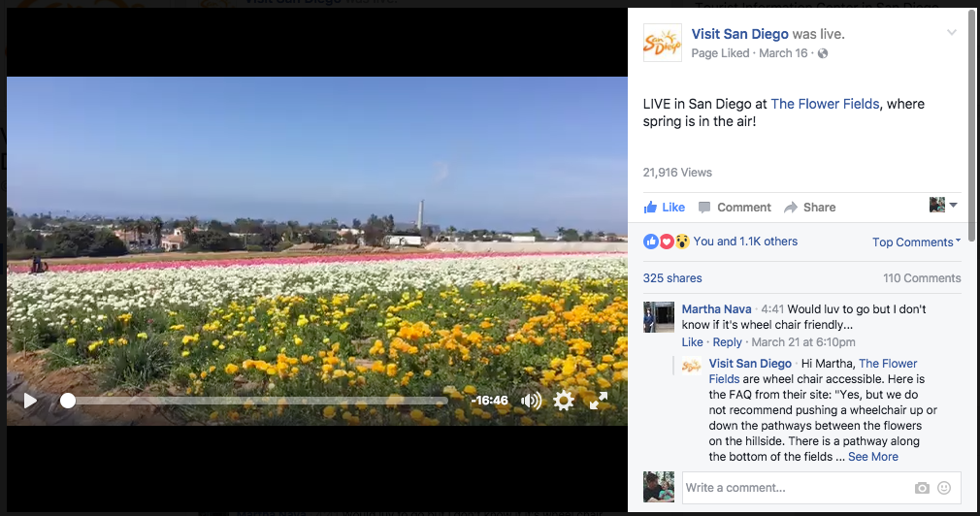This screenshot has height=516, width=980.
Task: Click the comments panel scrollbar
Action: click(970, 125)
